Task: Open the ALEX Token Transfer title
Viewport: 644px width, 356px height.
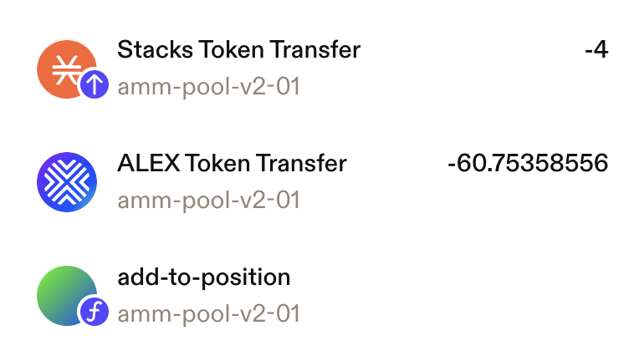Action: pyautogui.click(x=232, y=164)
